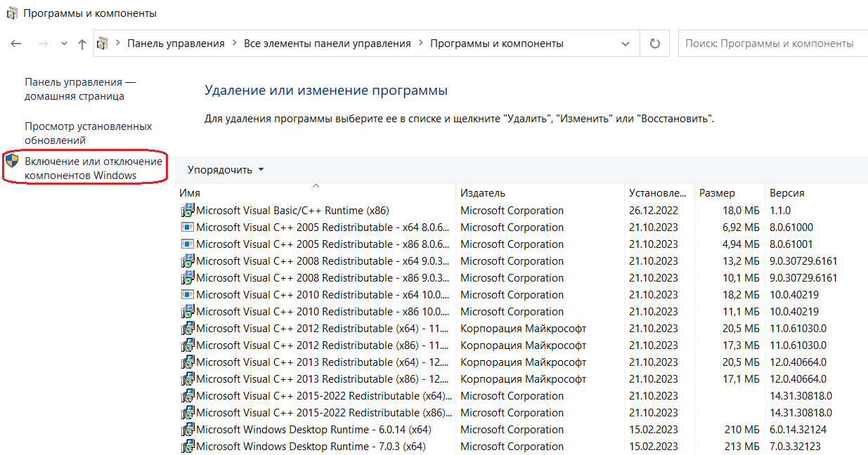Image resolution: width=868 pixels, height=455 pixels.
Task: Click version value '8.0.61000'
Action: 791,227
